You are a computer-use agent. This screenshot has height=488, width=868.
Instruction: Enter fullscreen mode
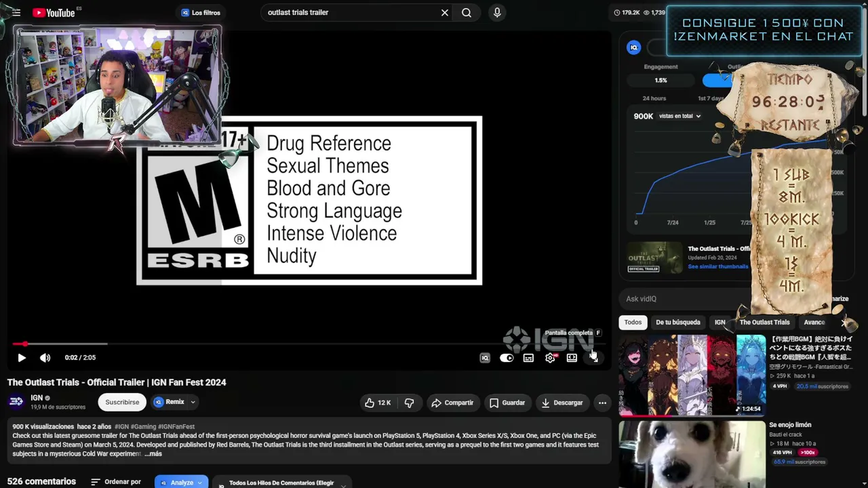tap(593, 358)
